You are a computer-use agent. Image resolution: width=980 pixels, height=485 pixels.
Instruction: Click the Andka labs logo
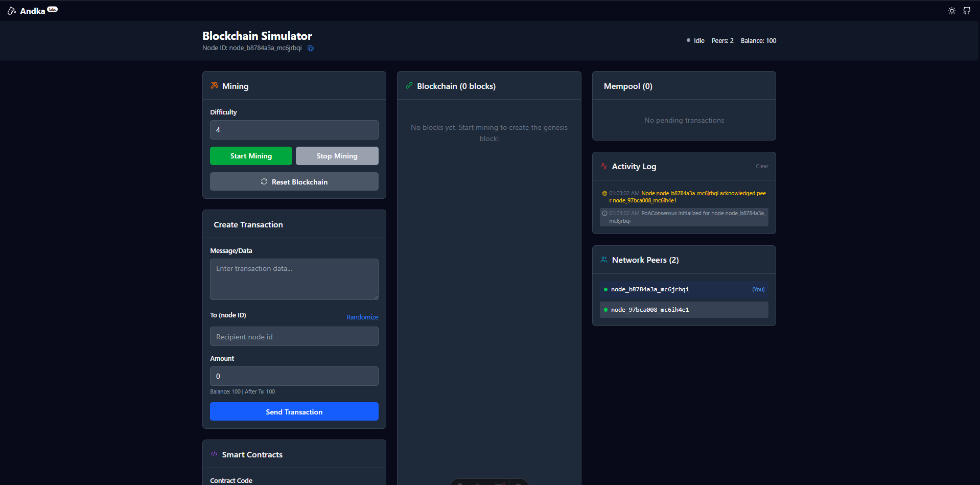point(32,10)
